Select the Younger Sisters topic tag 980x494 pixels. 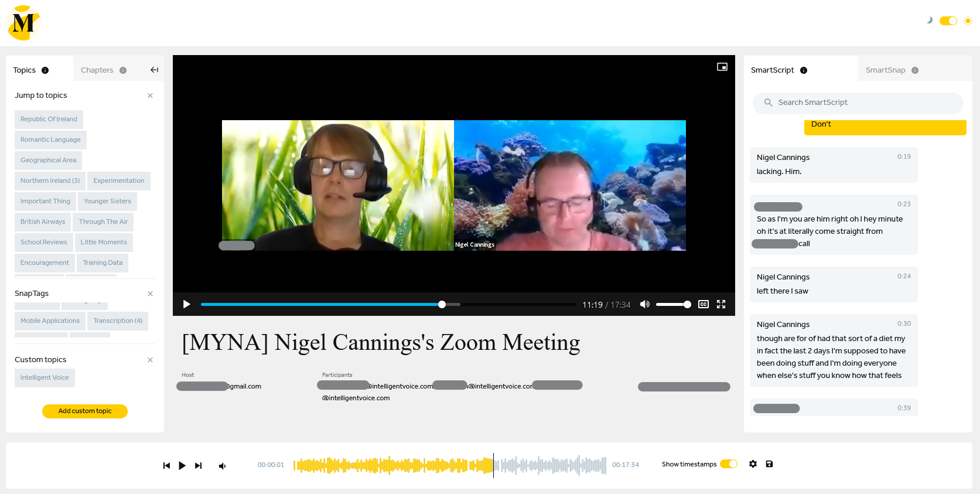click(x=107, y=201)
